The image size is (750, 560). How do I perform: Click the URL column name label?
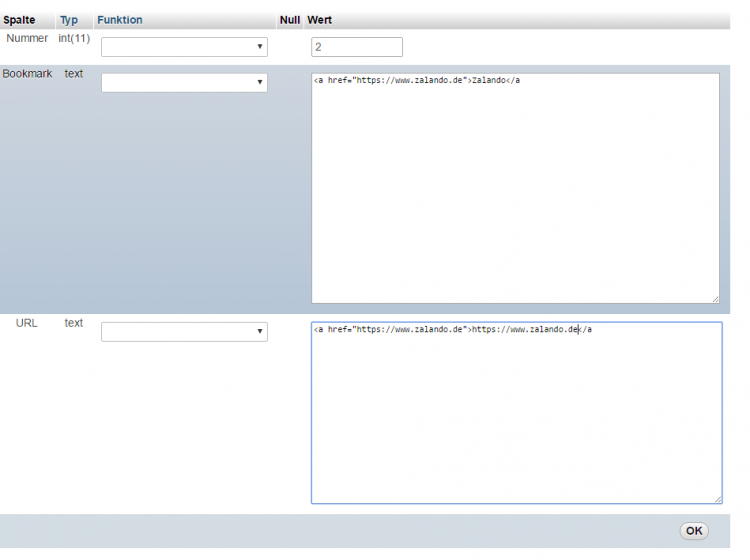tap(26, 323)
